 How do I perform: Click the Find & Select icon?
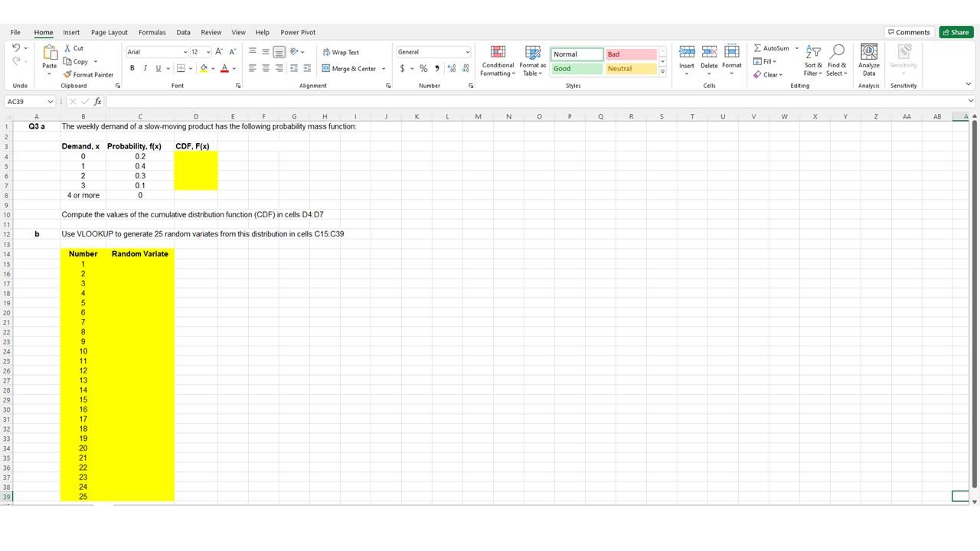pos(836,63)
